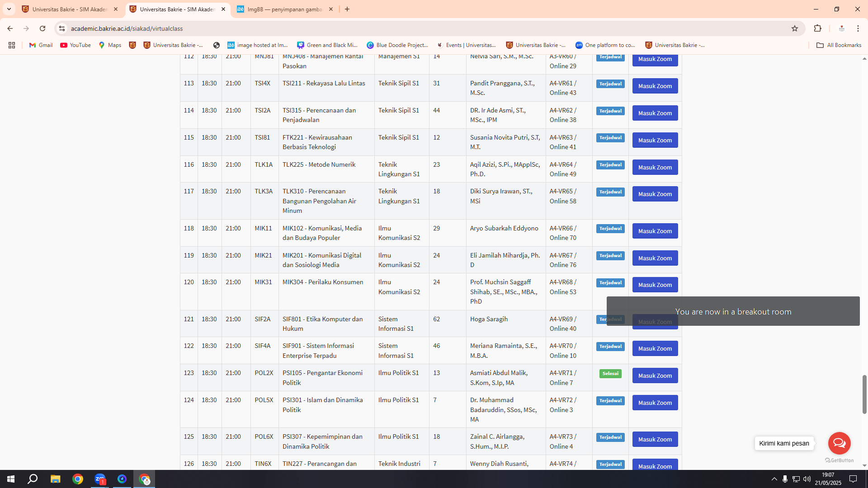Open Blue Doodle Project bookmark

[397, 45]
